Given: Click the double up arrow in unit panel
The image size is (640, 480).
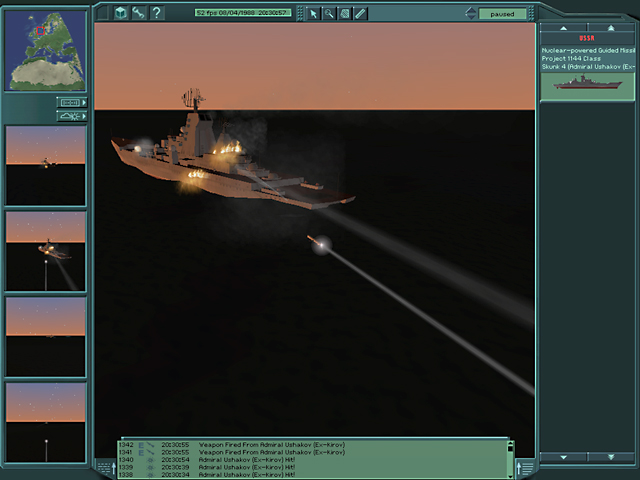Looking at the screenshot, I should (611, 28).
